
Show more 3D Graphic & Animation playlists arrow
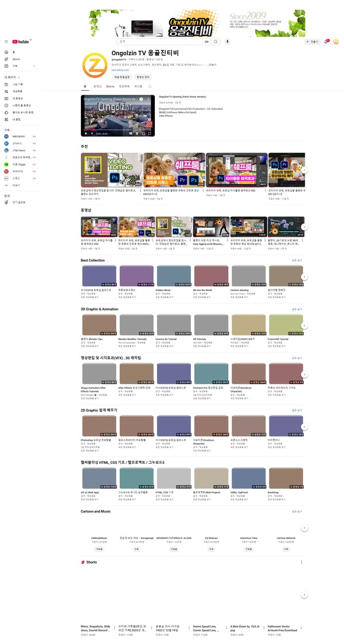[304, 325]
